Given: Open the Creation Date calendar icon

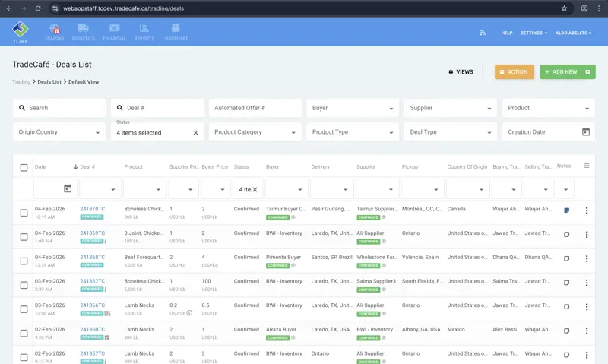Looking at the screenshot, I should click(x=586, y=131).
